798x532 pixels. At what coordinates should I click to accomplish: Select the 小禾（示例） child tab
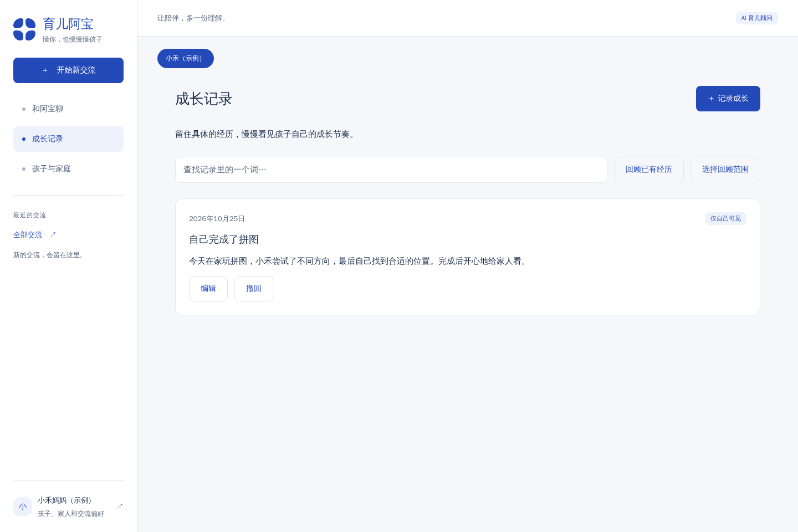point(186,59)
